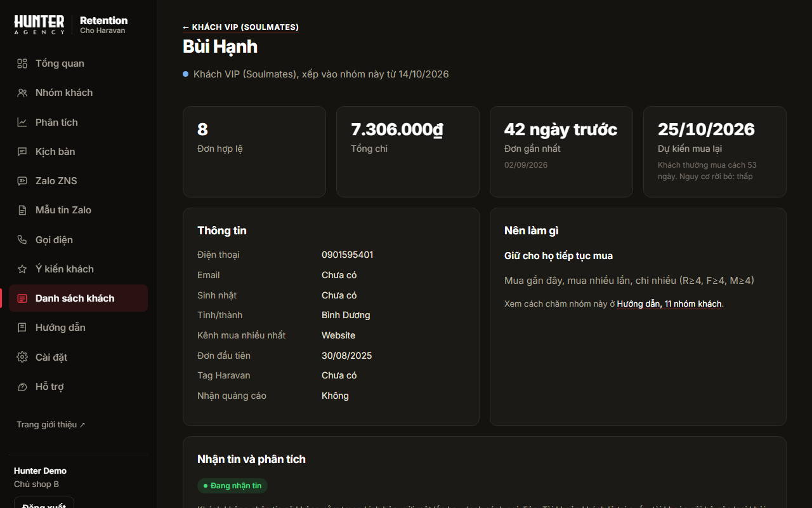Select the Hỗ trợ help icon
812x508 pixels.
point(22,387)
